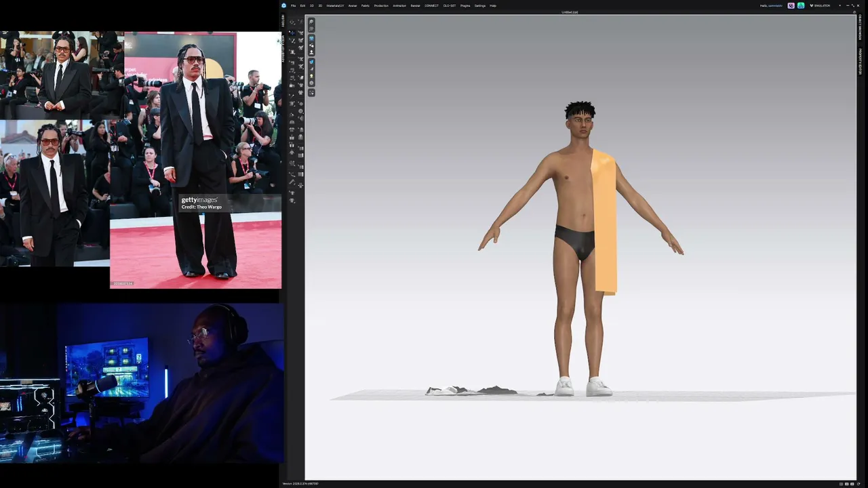This screenshot has height=488, width=868.
Task: Select the avatar's head in the 3D viewport
Action: tap(580, 121)
